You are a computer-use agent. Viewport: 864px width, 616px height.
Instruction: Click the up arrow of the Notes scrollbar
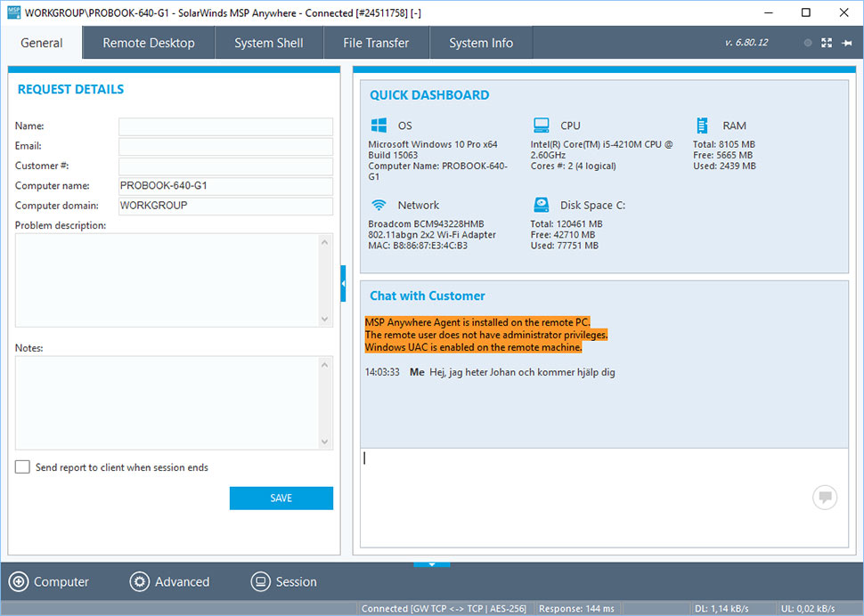[324, 364]
